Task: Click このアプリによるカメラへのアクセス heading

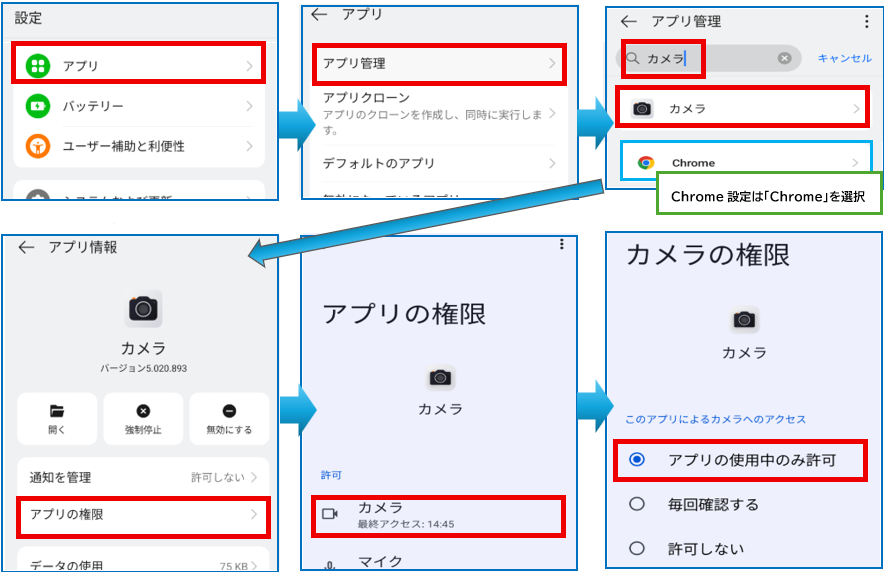Action: (x=715, y=419)
